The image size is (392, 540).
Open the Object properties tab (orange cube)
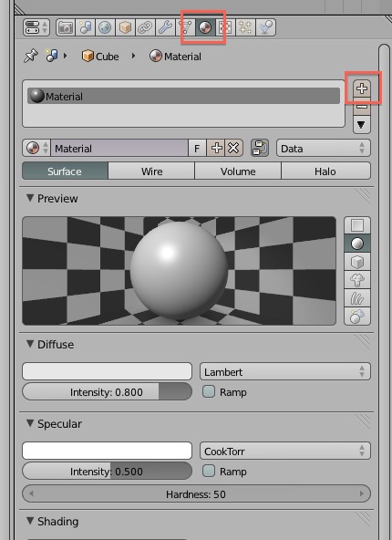(125, 27)
